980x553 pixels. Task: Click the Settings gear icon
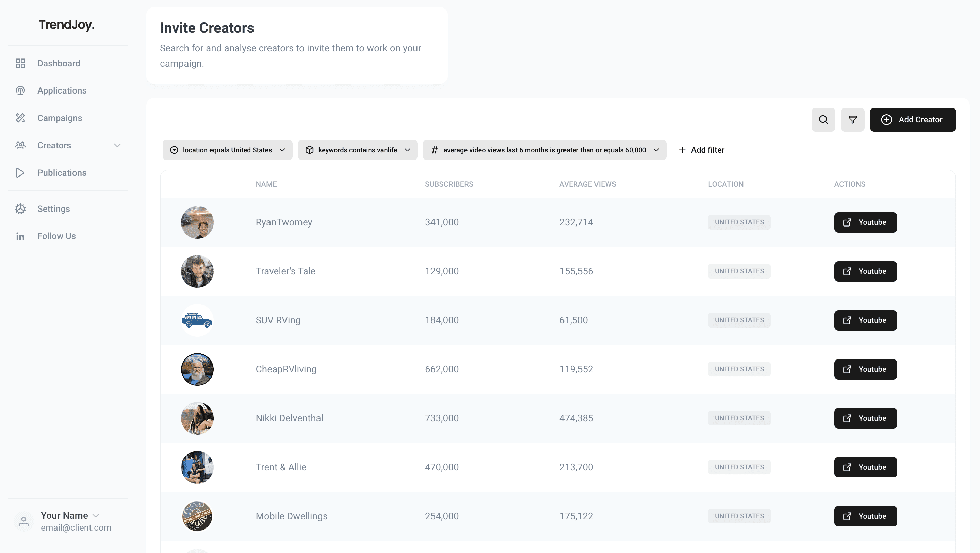tap(20, 209)
